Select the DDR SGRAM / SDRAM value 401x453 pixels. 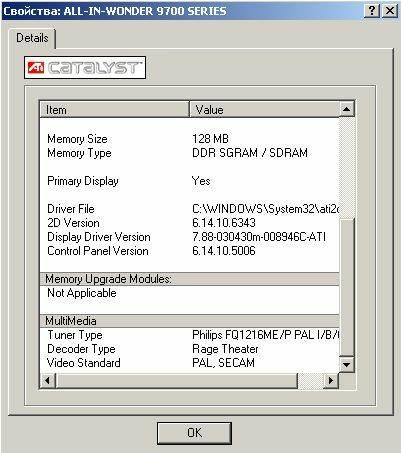[250, 153]
